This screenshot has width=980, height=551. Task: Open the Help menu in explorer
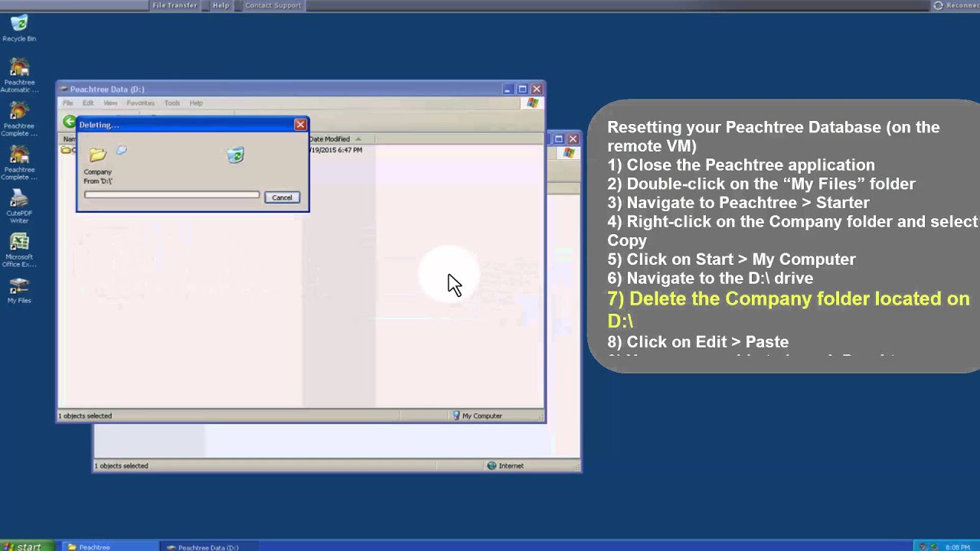[x=196, y=103]
